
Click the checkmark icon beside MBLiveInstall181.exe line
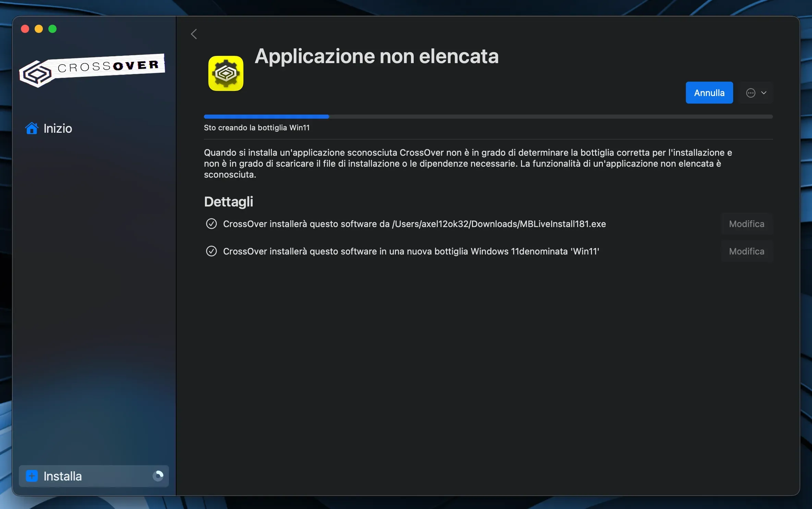[x=211, y=224]
